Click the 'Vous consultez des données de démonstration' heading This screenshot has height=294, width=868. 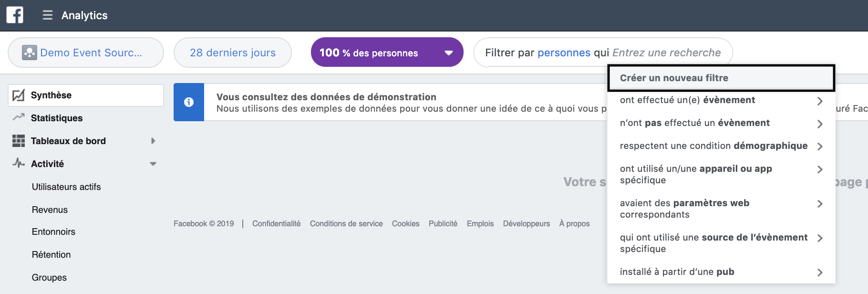click(x=326, y=97)
